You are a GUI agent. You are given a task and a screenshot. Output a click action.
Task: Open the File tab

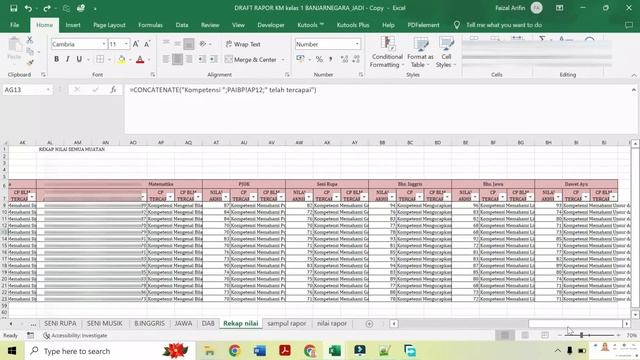pos(15,25)
